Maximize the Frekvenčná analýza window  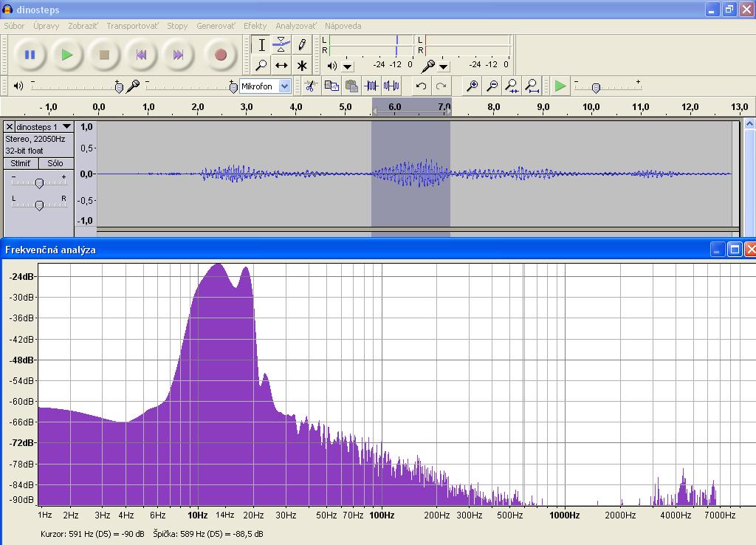735,250
